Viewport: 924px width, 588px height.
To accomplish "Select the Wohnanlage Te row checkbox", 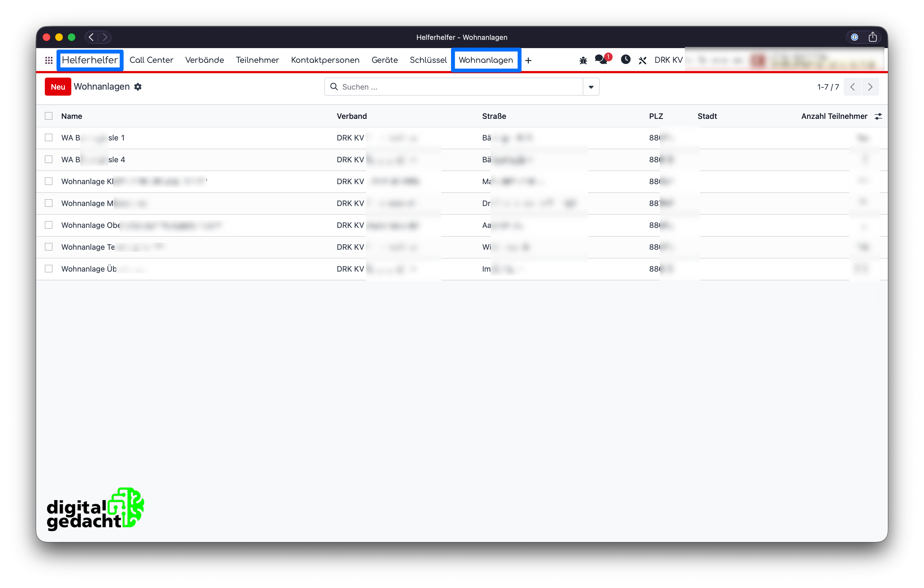I will (49, 247).
